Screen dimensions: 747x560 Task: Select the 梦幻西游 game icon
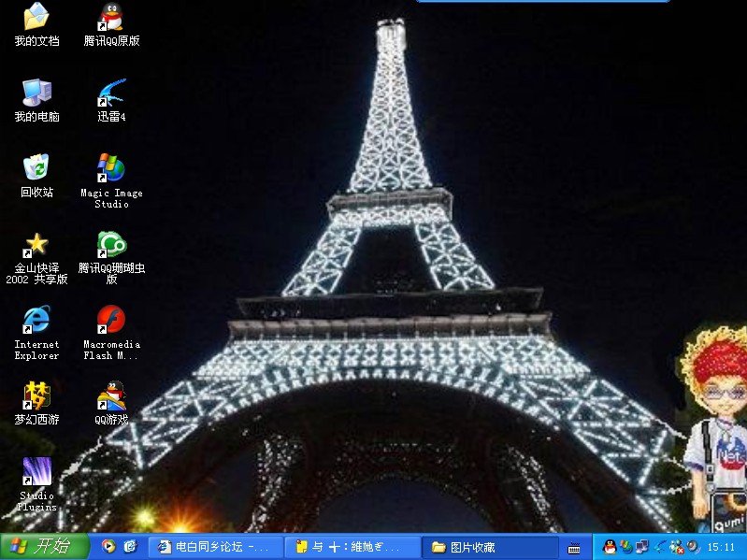click(x=36, y=395)
